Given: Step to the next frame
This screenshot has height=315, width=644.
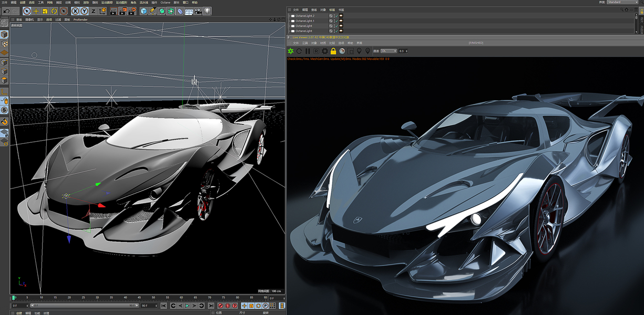Looking at the screenshot, I should point(194,306).
